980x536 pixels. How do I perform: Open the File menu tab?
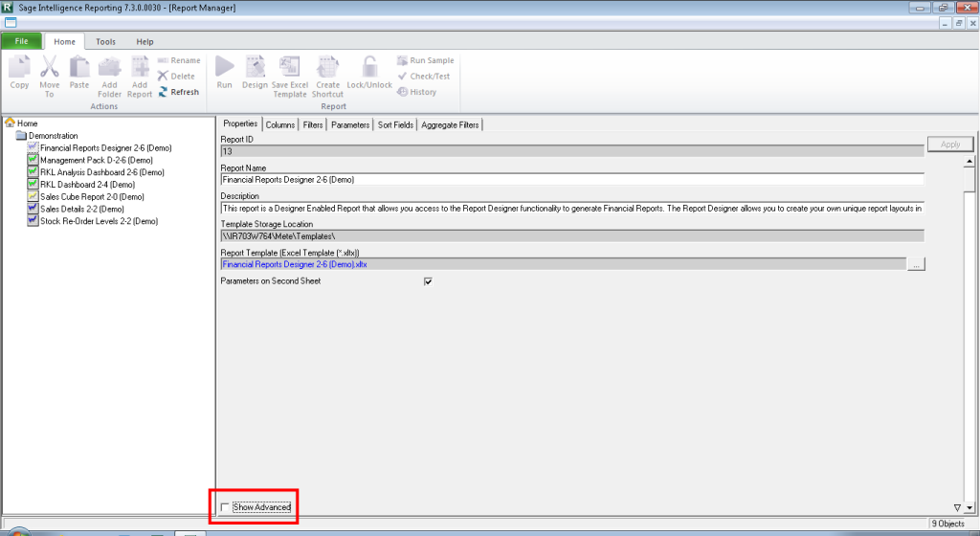(x=22, y=41)
